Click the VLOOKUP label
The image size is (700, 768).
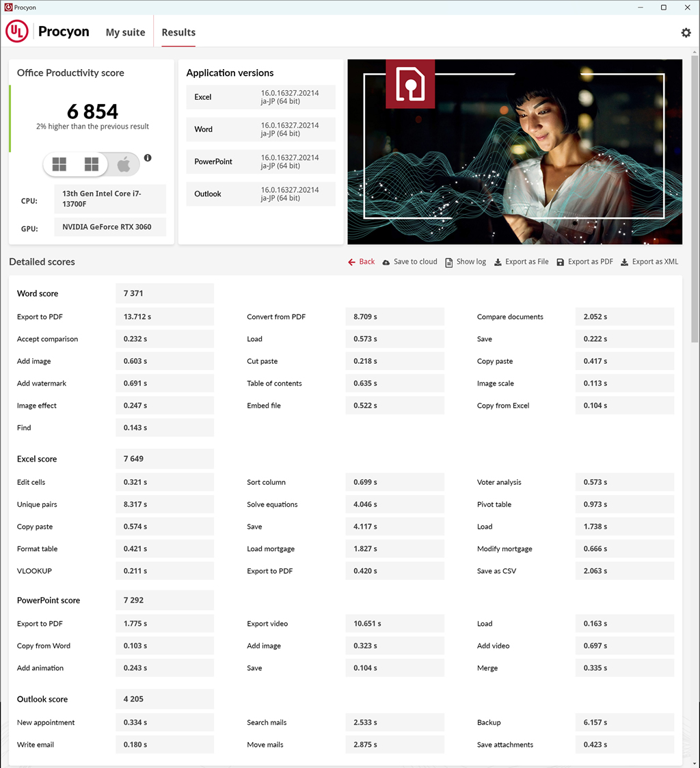[34, 571]
